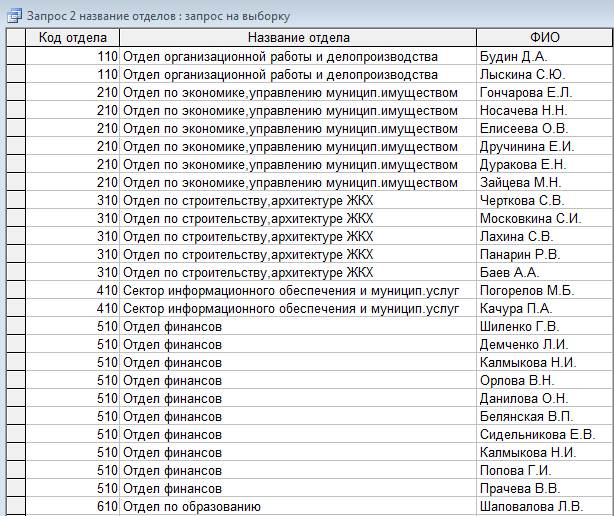Click code 510 in Прачева В.В. row

click(72, 489)
